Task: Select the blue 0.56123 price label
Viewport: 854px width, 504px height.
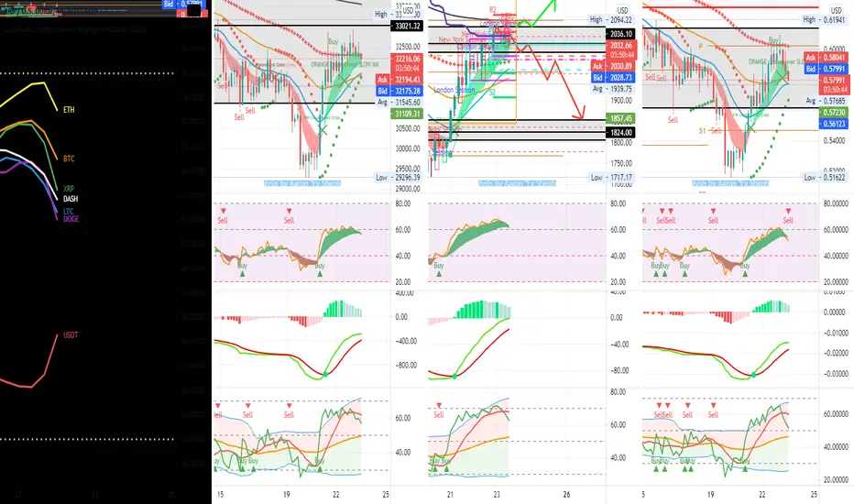Action: (x=833, y=124)
